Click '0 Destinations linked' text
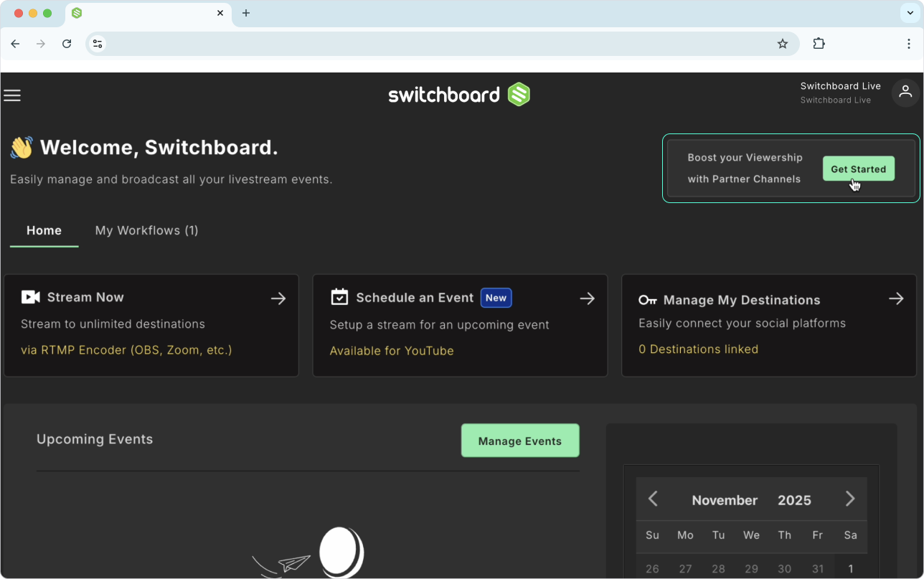Viewport: 924px width, 579px height. [x=698, y=349]
